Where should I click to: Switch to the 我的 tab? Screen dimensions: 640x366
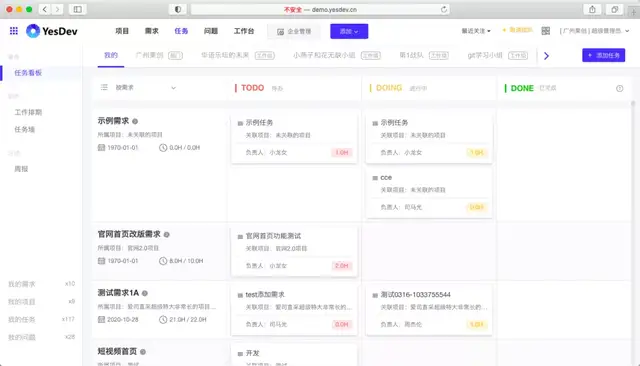point(111,55)
